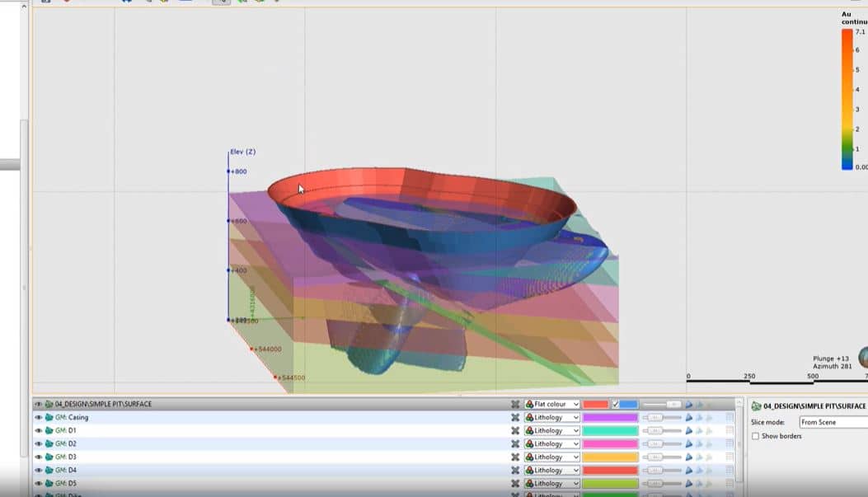Screen dimensions: 868x497
Task: Click the opacity slider for SIMPLE PIT\SURFACE
Action: [662, 405]
